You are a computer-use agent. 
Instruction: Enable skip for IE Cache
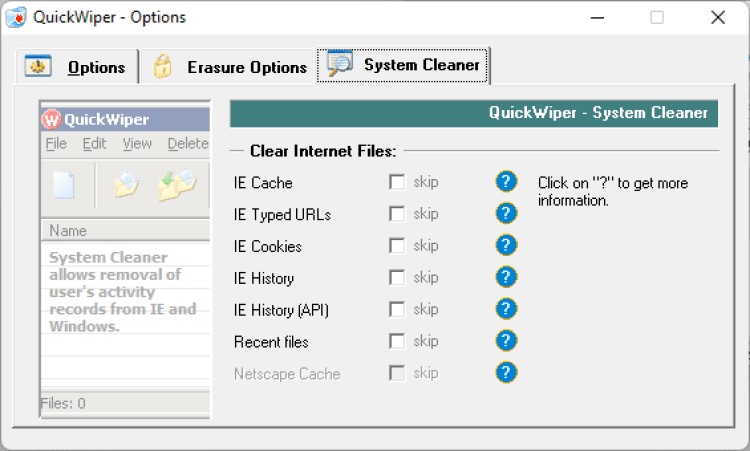[x=397, y=182]
